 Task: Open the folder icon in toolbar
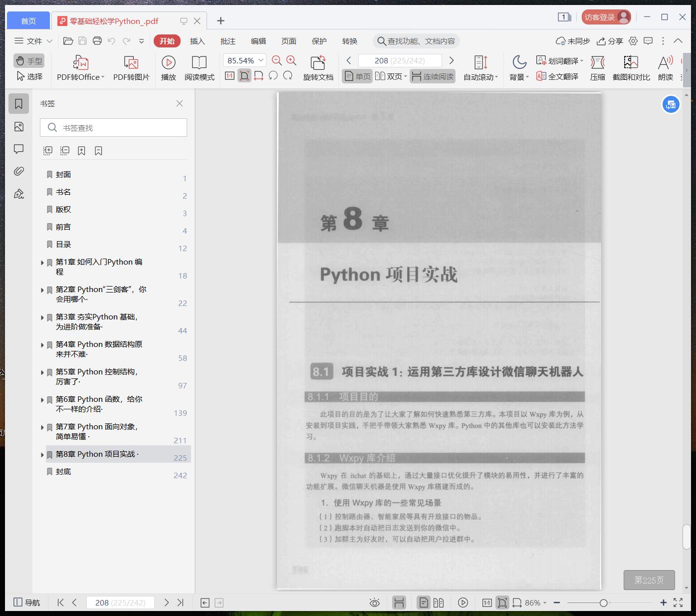(x=68, y=41)
